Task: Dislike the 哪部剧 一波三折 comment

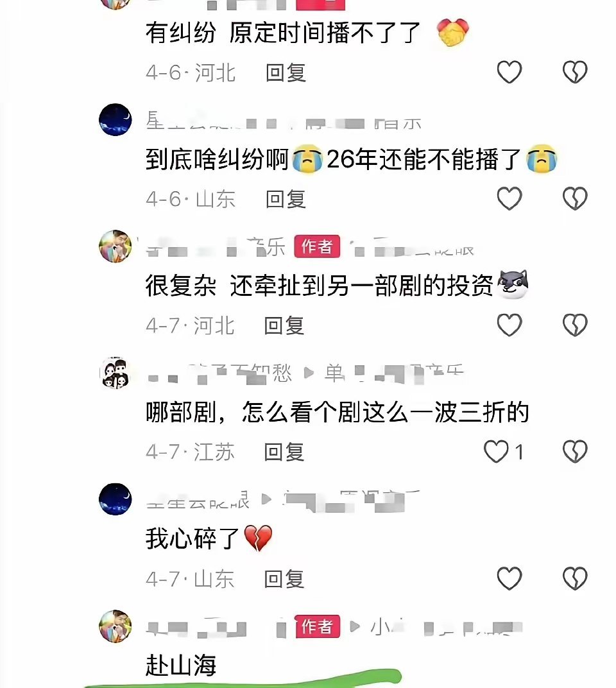Action: point(575,452)
